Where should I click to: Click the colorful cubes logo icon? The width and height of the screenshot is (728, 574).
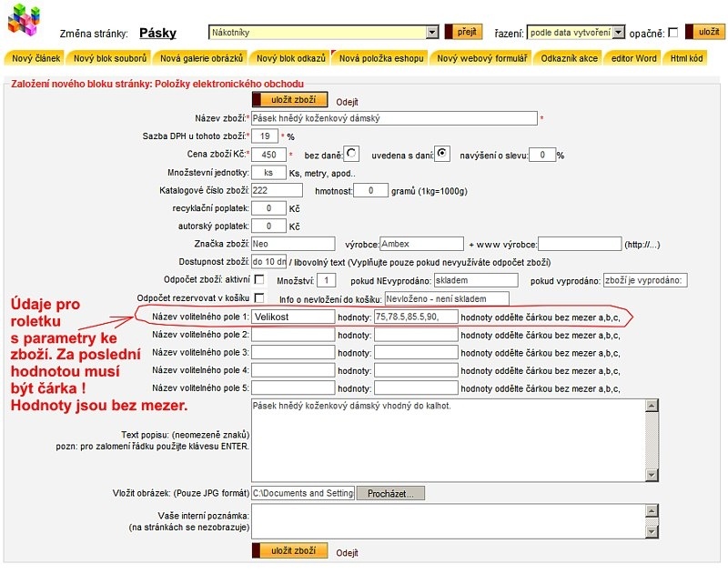(x=24, y=19)
